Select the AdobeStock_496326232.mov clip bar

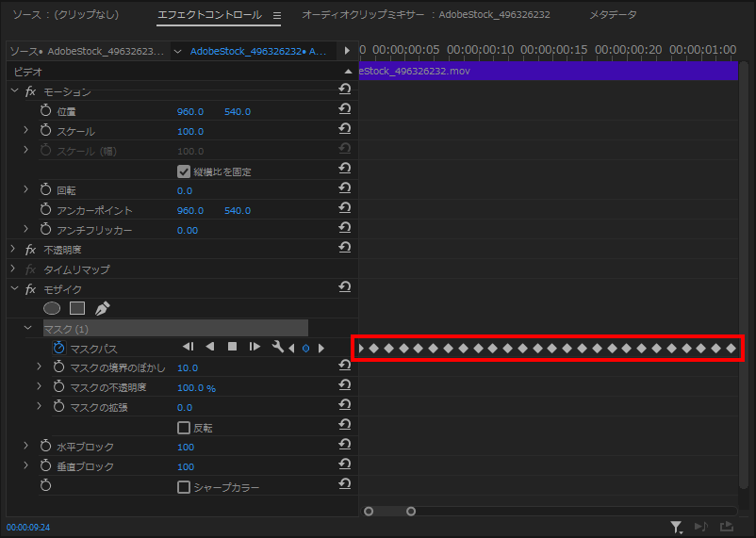coord(549,71)
